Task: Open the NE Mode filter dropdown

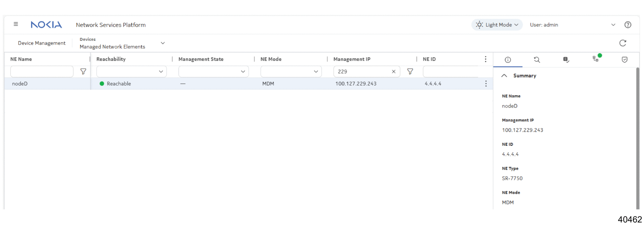Action: coord(291,72)
